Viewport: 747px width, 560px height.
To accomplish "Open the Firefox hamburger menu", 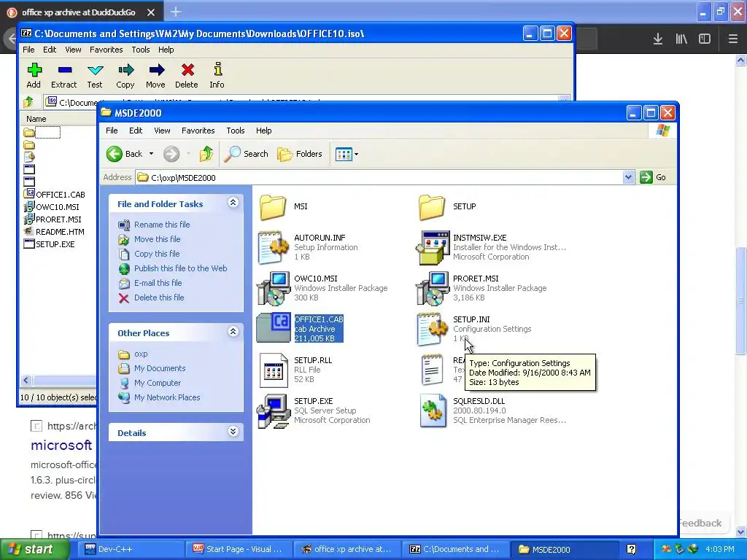I will pos(732,39).
